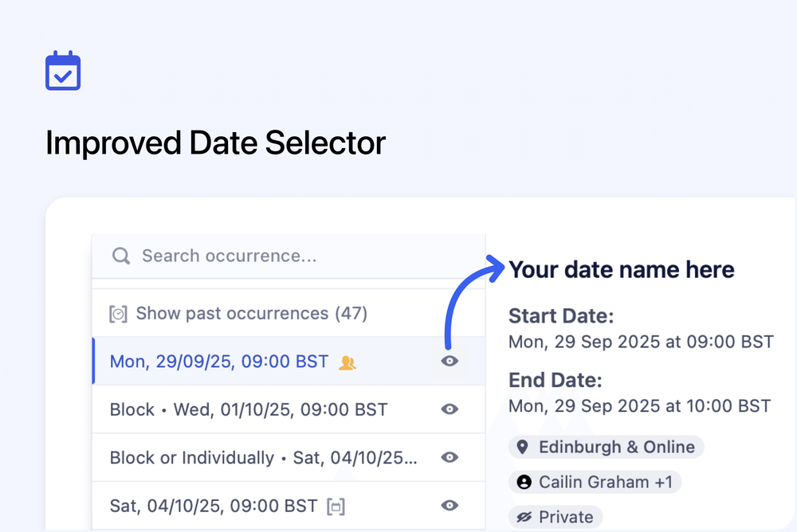
Task: Click the Your date name here heading
Action: coord(622,269)
